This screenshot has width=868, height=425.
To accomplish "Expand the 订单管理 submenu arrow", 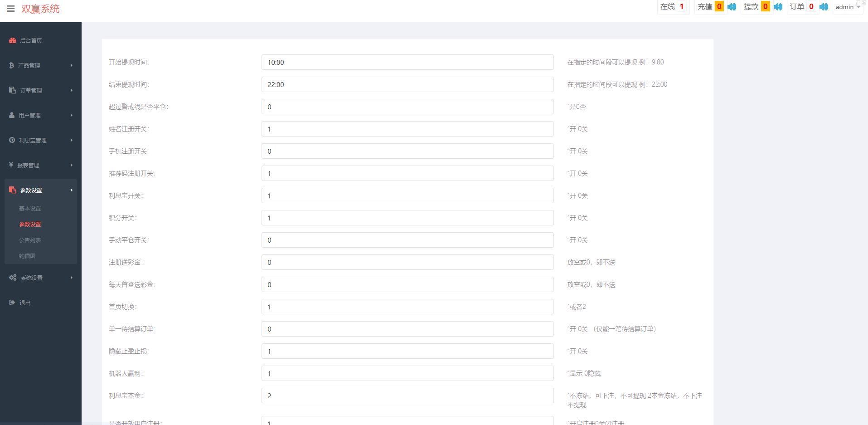I will [72, 90].
